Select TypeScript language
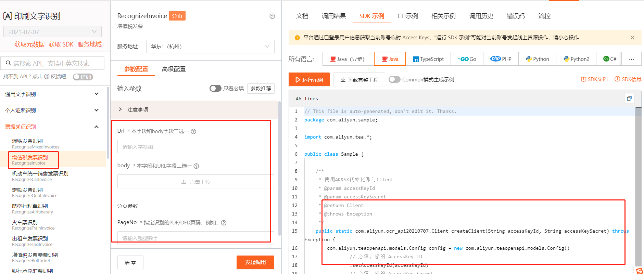The height and width of the screenshot is (274, 644). coord(428,59)
